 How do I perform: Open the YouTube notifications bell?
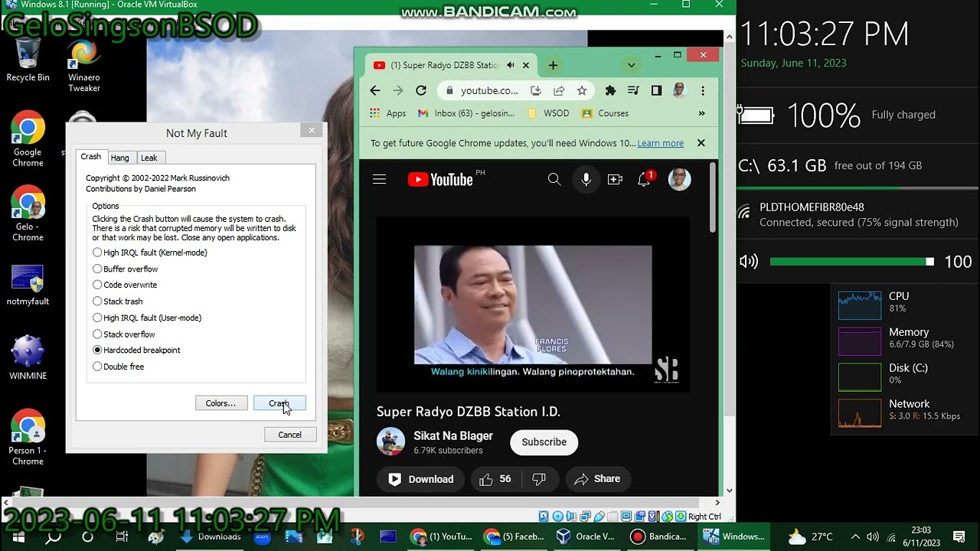[645, 179]
